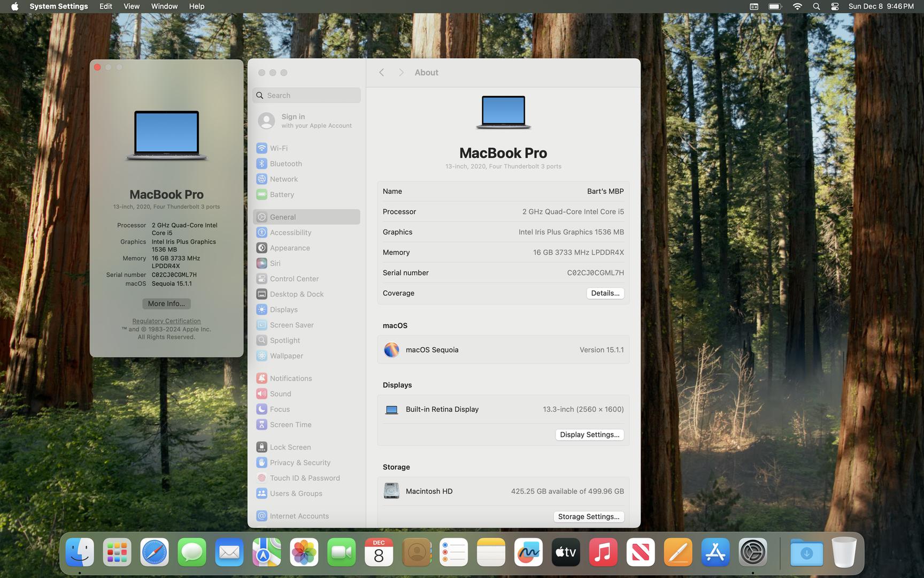Open Focus settings

coord(306,409)
